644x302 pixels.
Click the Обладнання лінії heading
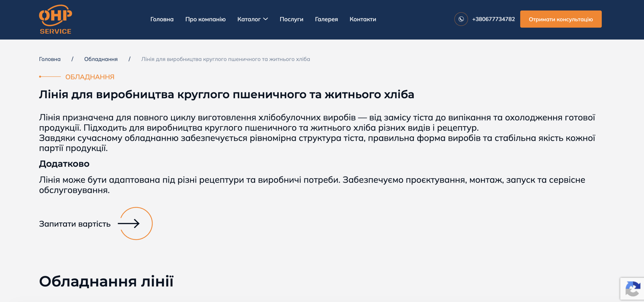click(x=106, y=281)
